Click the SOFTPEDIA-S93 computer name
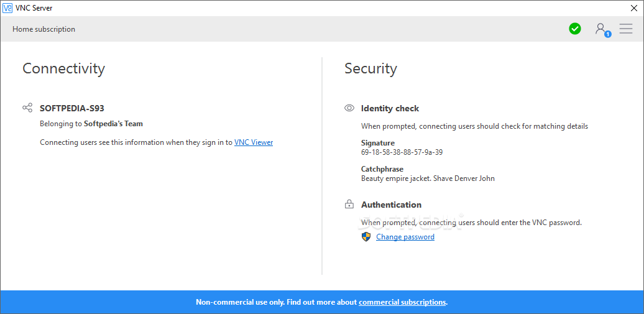The height and width of the screenshot is (314, 644). point(72,109)
